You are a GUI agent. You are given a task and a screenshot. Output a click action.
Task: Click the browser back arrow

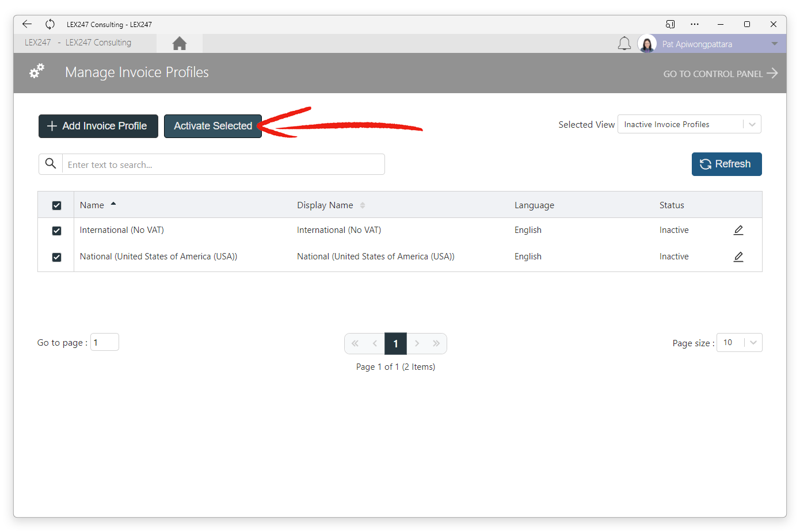point(26,24)
